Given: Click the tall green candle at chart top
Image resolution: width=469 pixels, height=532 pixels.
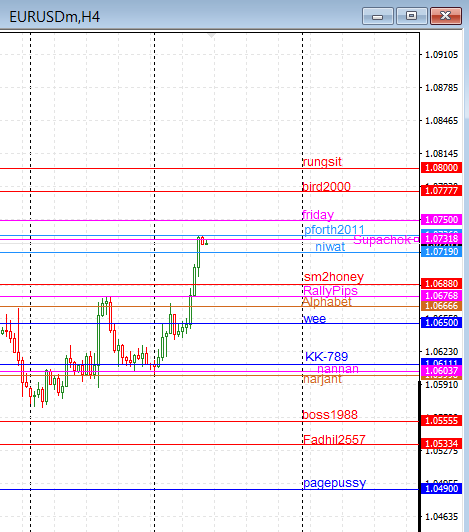Looking at the screenshot, I should coord(199,253).
